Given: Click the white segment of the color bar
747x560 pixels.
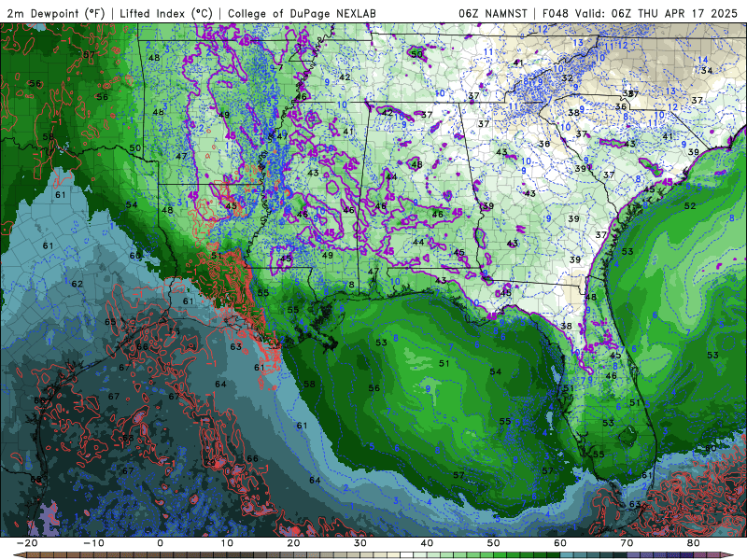Looking at the screenshot, I should coord(407,555).
